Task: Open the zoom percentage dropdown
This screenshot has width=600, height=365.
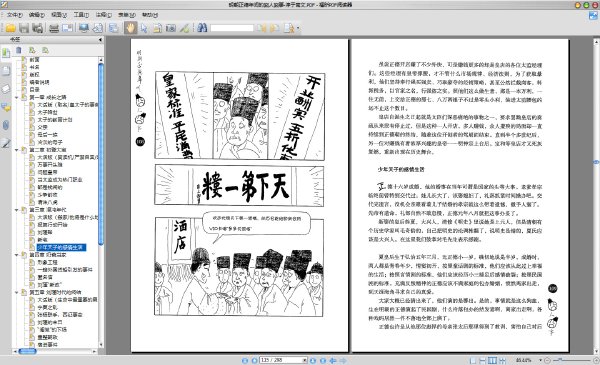Action: [x=540, y=360]
